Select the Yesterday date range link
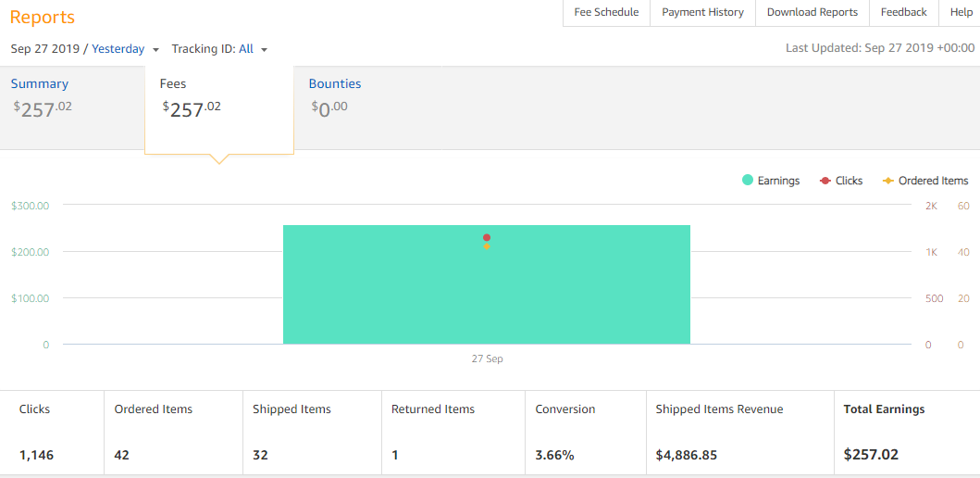980x478 pixels. pos(118,49)
